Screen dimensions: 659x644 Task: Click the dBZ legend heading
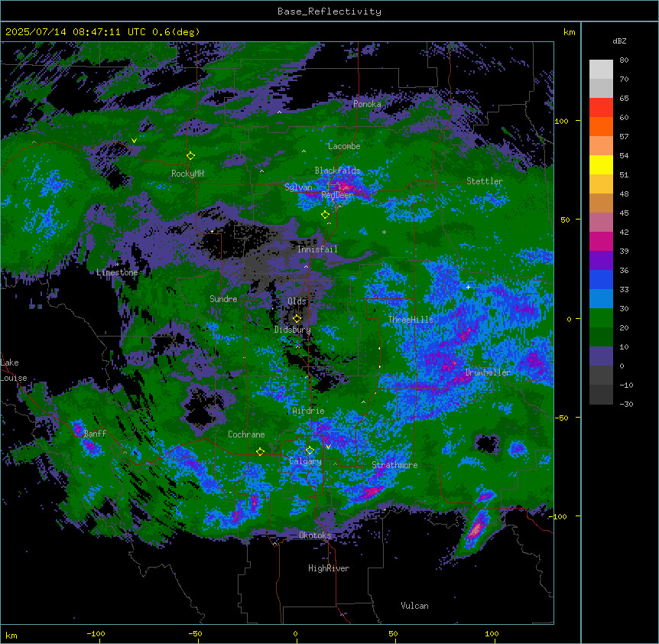point(619,41)
